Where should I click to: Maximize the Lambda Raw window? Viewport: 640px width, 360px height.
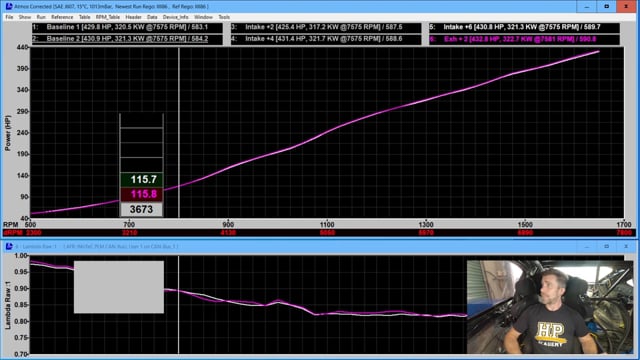[x=607, y=247]
